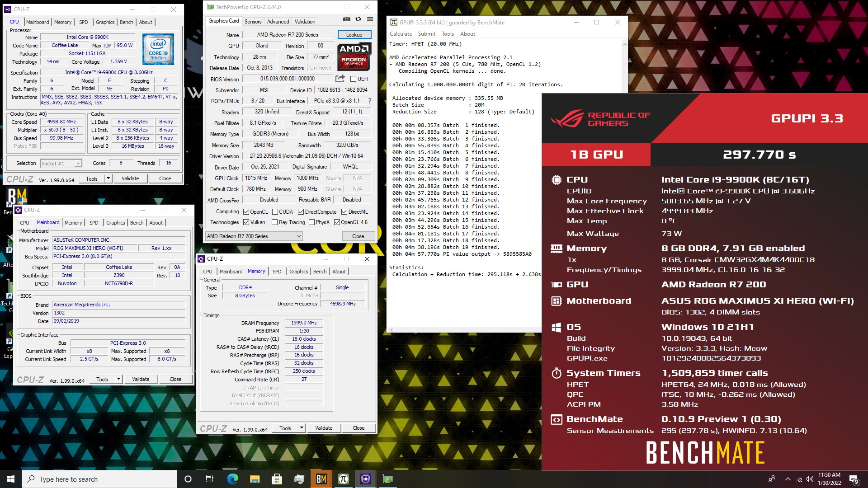Screen dimensions: 868x488
Task: Show hidden system tray icons
Action: pos(788,479)
